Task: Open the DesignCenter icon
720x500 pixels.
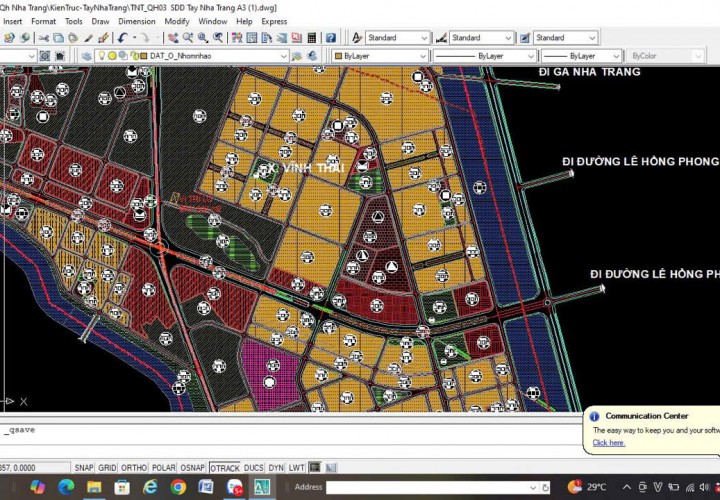Action: (x=252, y=38)
